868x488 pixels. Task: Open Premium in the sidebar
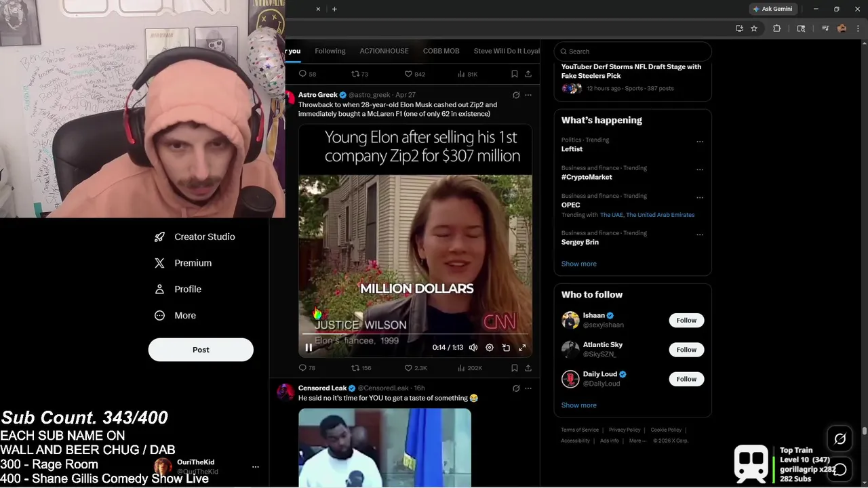(183, 263)
